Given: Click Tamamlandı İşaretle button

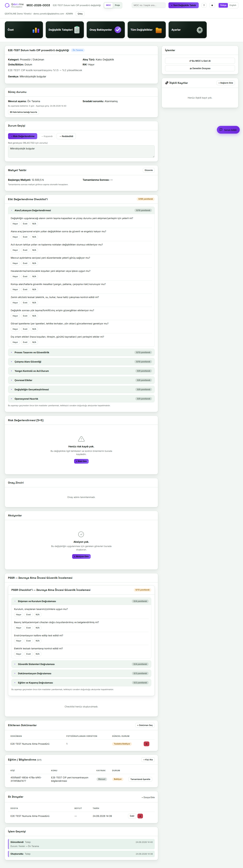Looking at the screenshot, I should [140, 779].
